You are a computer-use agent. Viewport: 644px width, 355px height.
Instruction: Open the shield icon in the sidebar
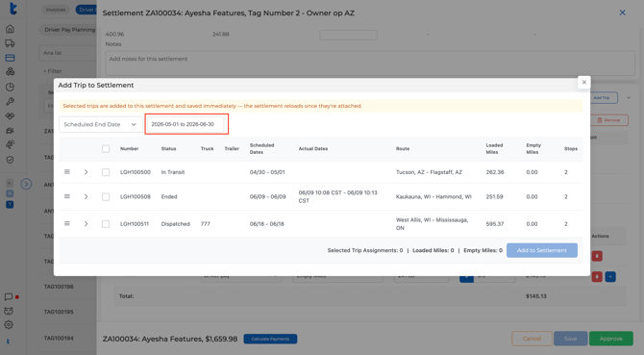(x=10, y=160)
